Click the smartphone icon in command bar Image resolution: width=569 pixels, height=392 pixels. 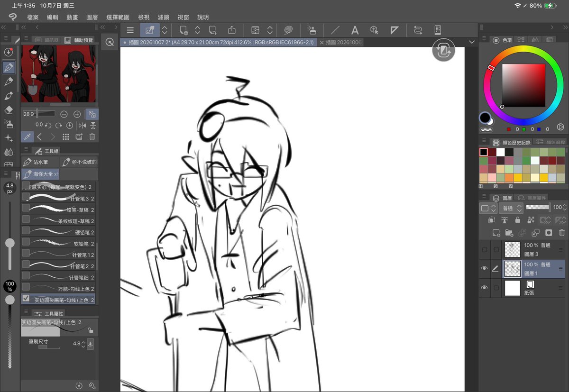click(438, 30)
